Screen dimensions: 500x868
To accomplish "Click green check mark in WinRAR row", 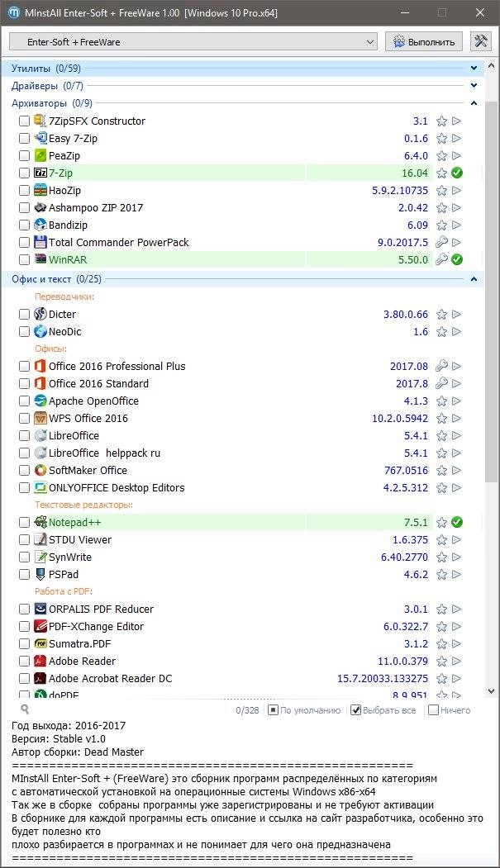I will pyautogui.click(x=457, y=259).
